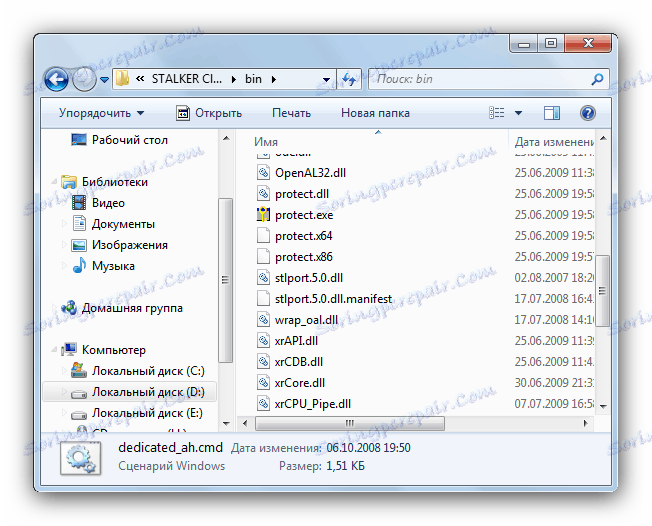
Task: Expand the arrow after STALKER Cl... breadcrumb
Action: (234, 79)
